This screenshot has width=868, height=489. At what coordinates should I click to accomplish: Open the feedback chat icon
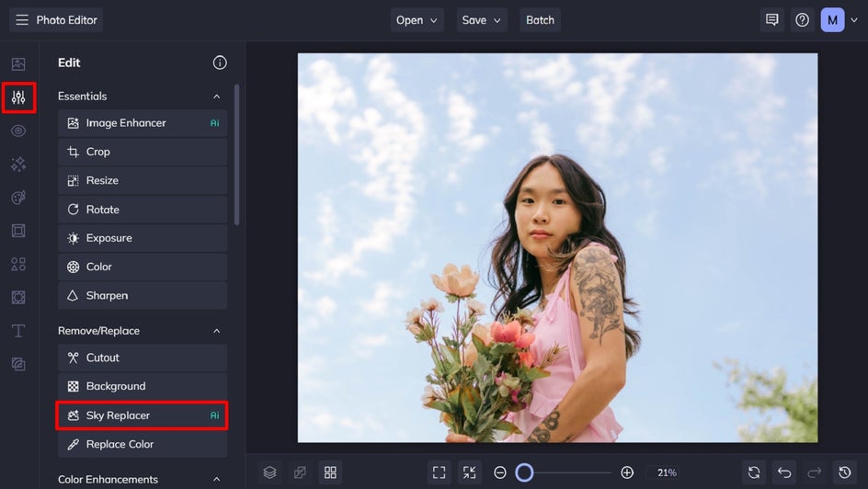click(x=771, y=20)
